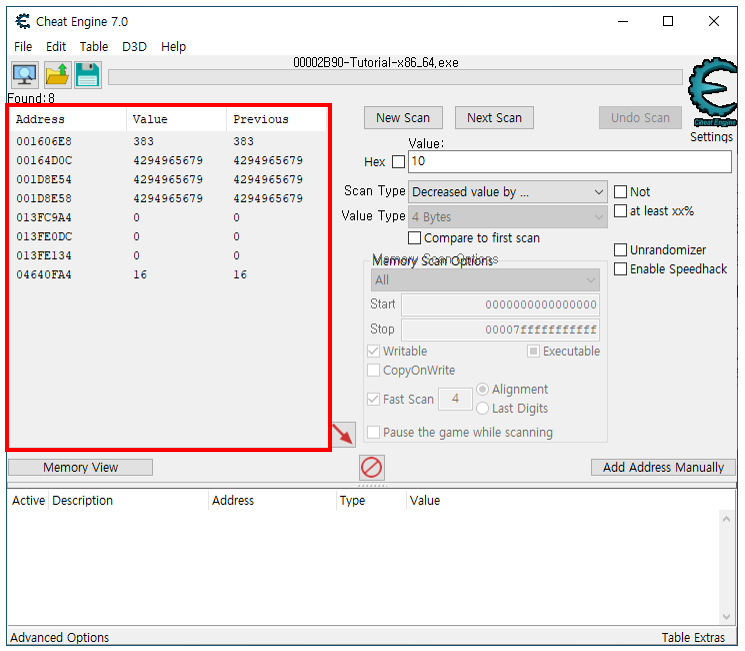Minimize the Cheat Engine window
The width and height of the screenshot is (745, 651).
[x=623, y=21]
